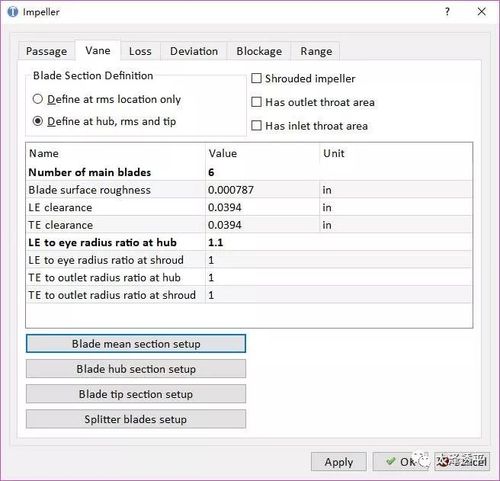Open Splitter blades setup

click(x=136, y=419)
